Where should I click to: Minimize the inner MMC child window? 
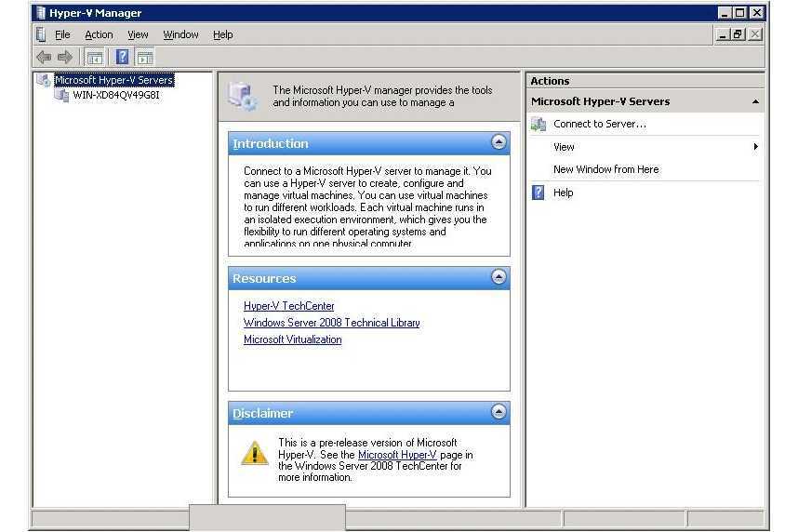(x=722, y=34)
